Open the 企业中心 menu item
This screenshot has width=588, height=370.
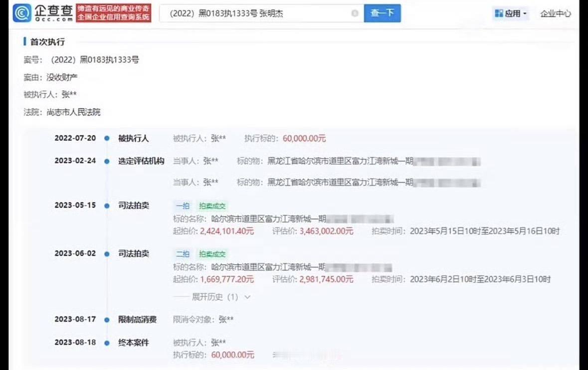[555, 13]
